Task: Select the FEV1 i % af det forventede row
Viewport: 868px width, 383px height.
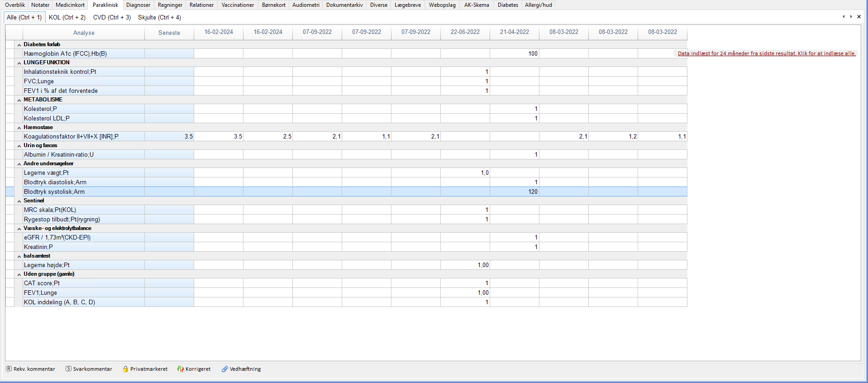Action: [x=346, y=91]
